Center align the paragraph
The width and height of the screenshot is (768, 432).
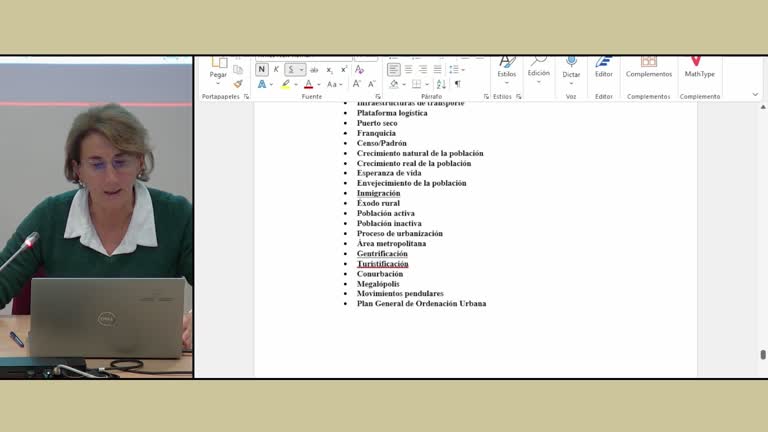pos(408,70)
